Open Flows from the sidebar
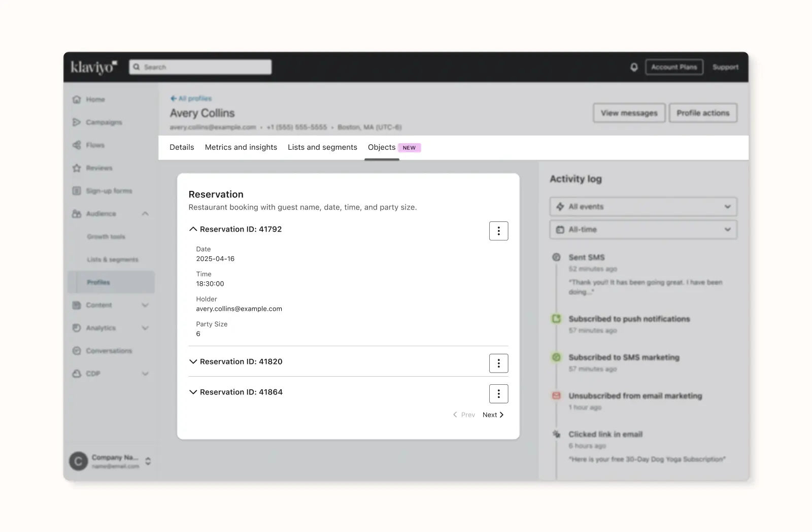Image resolution: width=812 pixels, height=532 pixels. tap(95, 145)
